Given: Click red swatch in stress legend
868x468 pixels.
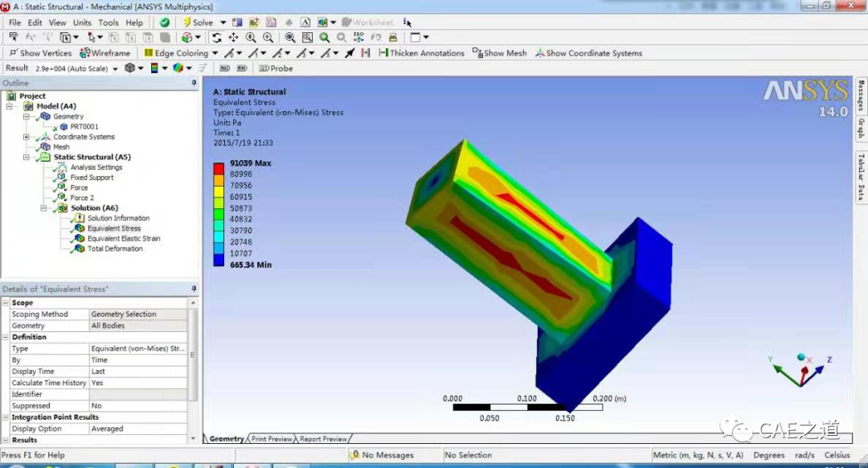Looking at the screenshot, I should pos(219,169).
